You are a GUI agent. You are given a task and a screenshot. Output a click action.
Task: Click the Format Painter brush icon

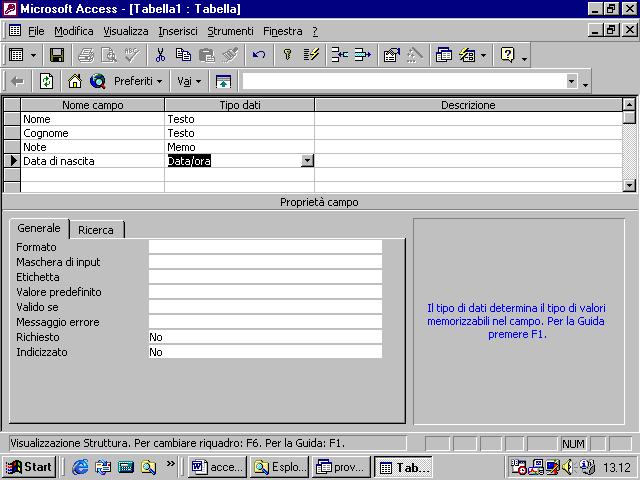tap(230, 55)
